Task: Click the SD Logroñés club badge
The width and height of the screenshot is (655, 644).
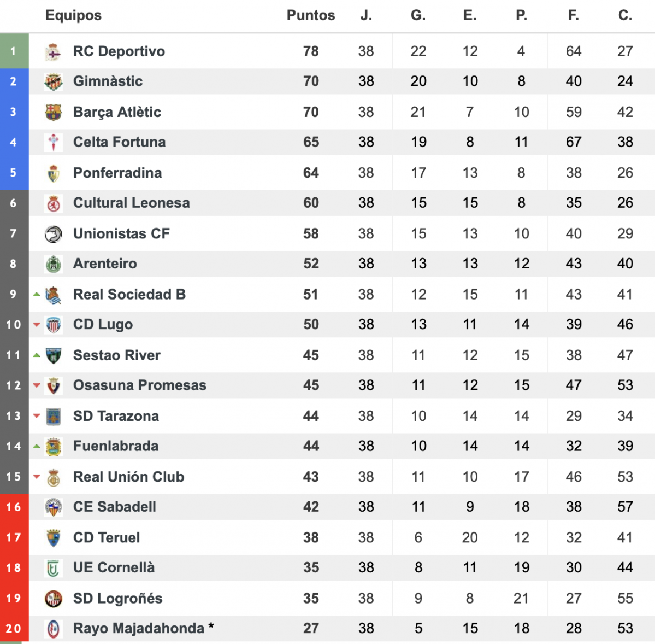Action: [x=53, y=599]
